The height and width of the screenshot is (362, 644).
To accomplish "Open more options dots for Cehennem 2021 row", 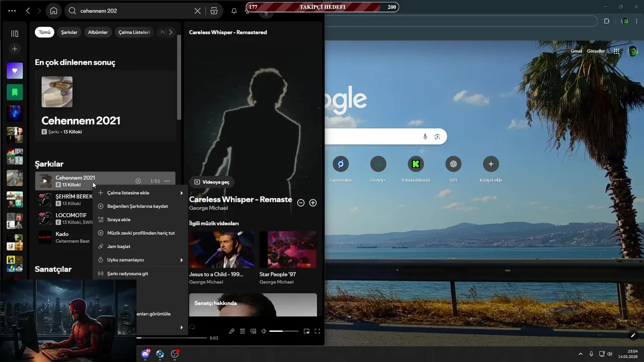I will [167, 181].
